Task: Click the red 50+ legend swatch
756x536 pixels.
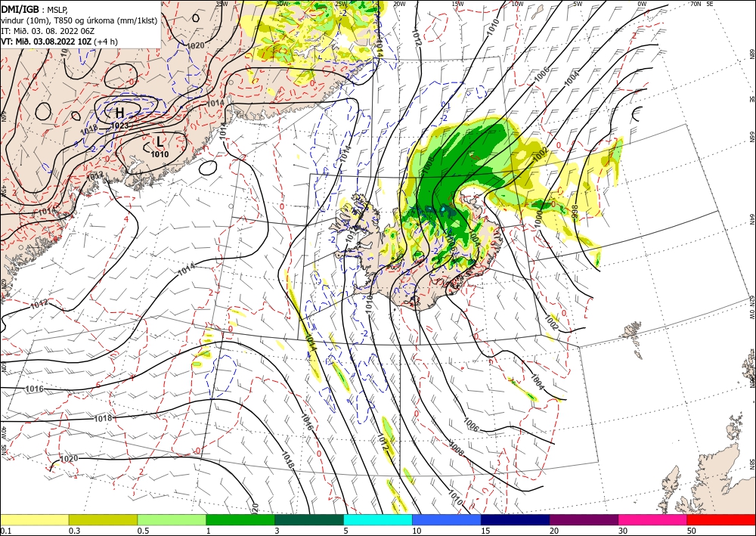Action: click(721, 519)
